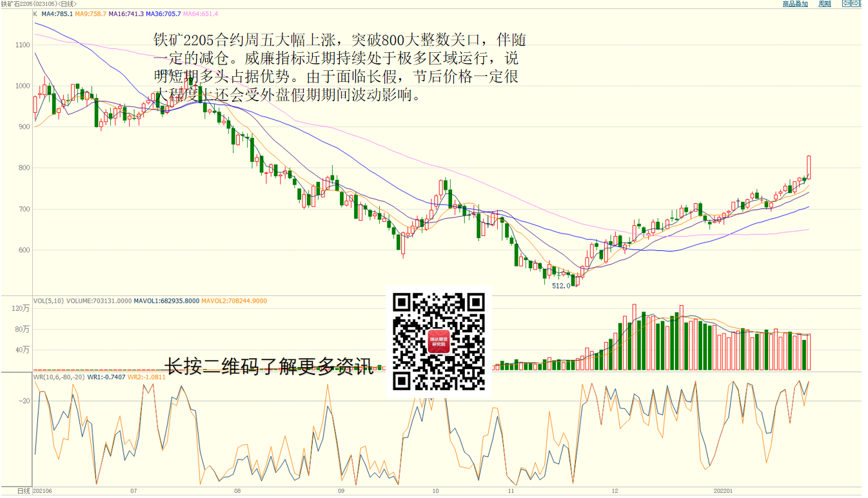Screen dimensions: 868x498
Task: Open the 周期 period selector
Action: click(x=824, y=4)
